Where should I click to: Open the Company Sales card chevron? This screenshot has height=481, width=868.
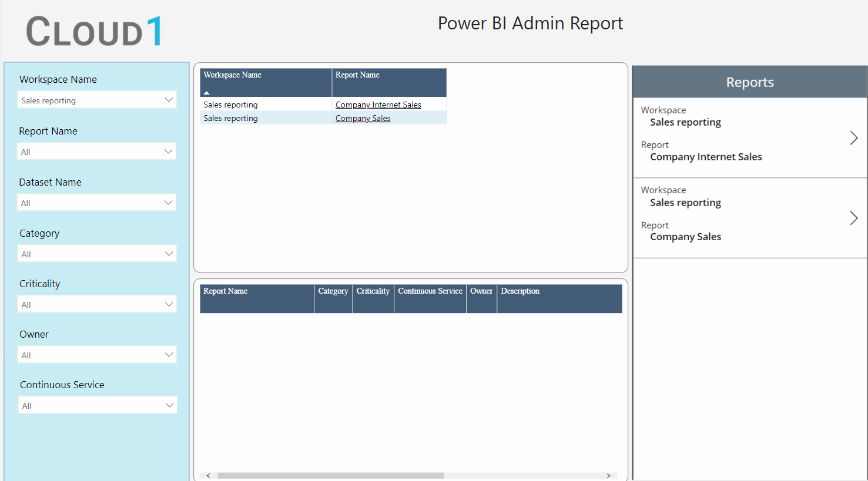(x=854, y=218)
